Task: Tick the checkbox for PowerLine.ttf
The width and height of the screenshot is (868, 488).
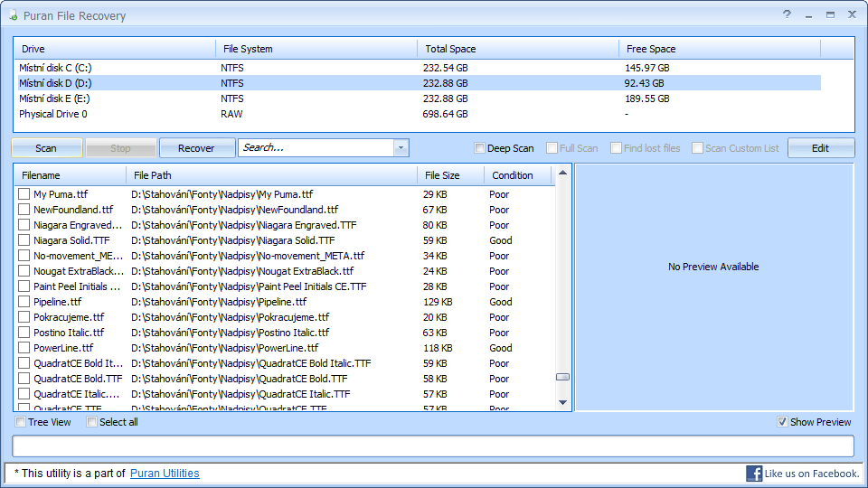Action: (24, 347)
